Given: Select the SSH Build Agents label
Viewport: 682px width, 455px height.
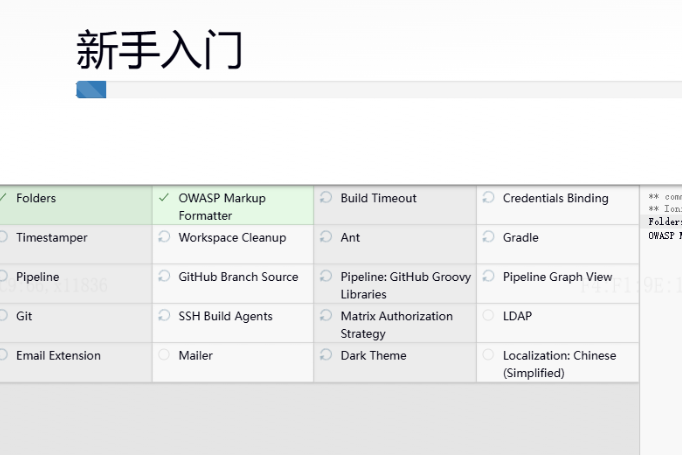Looking at the screenshot, I should pos(225,316).
